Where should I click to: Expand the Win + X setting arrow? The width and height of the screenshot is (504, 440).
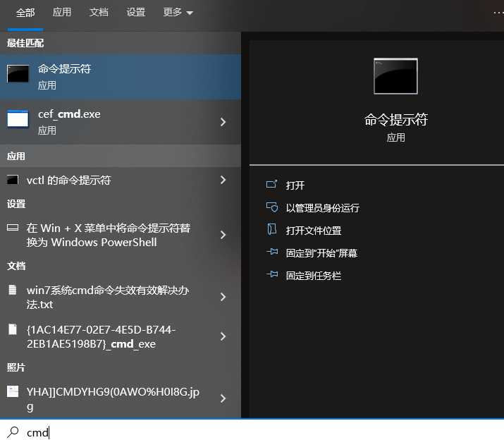click(223, 235)
